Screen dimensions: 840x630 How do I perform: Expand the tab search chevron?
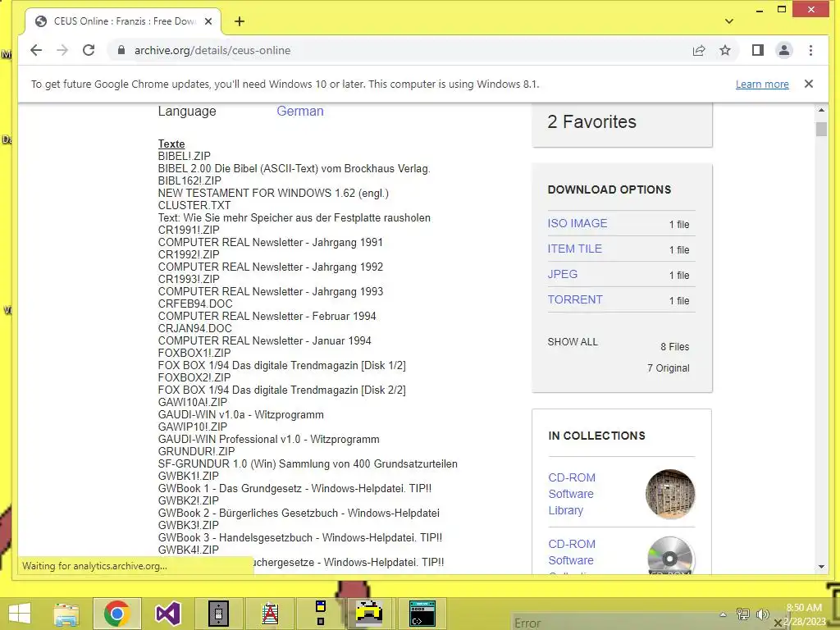pyautogui.click(x=728, y=21)
